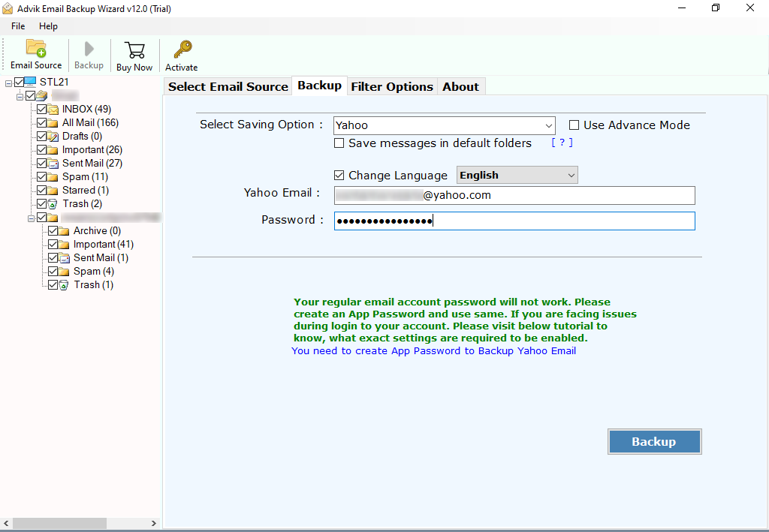Open the Email Source toolbar icon
769x532 pixels.
[x=36, y=49]
